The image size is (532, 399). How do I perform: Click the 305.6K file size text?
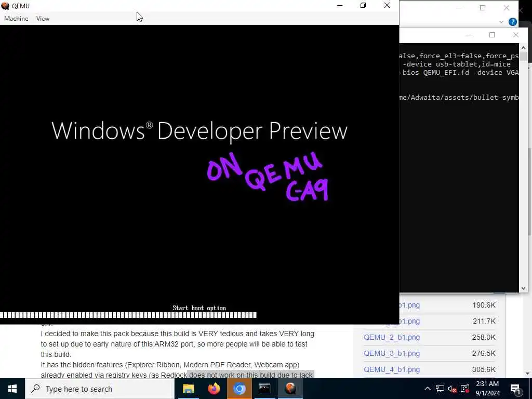click(484, 369)
